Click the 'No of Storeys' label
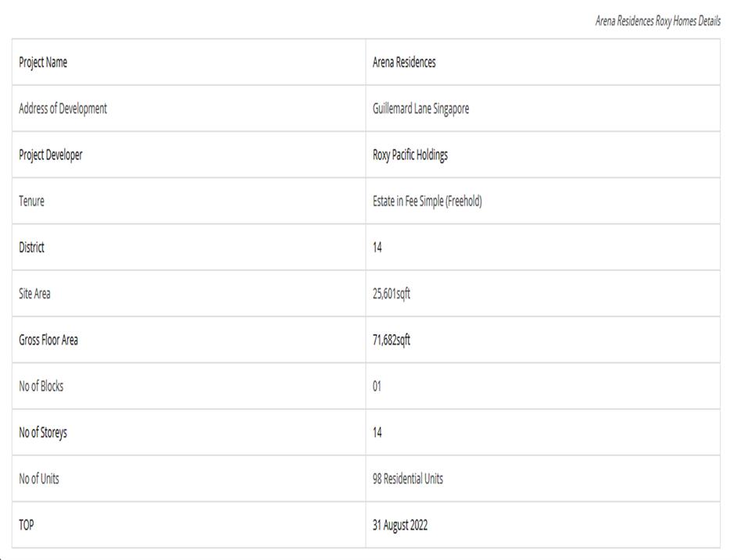The height and width of the screenshot is (560, 737). tap(43, 433)
